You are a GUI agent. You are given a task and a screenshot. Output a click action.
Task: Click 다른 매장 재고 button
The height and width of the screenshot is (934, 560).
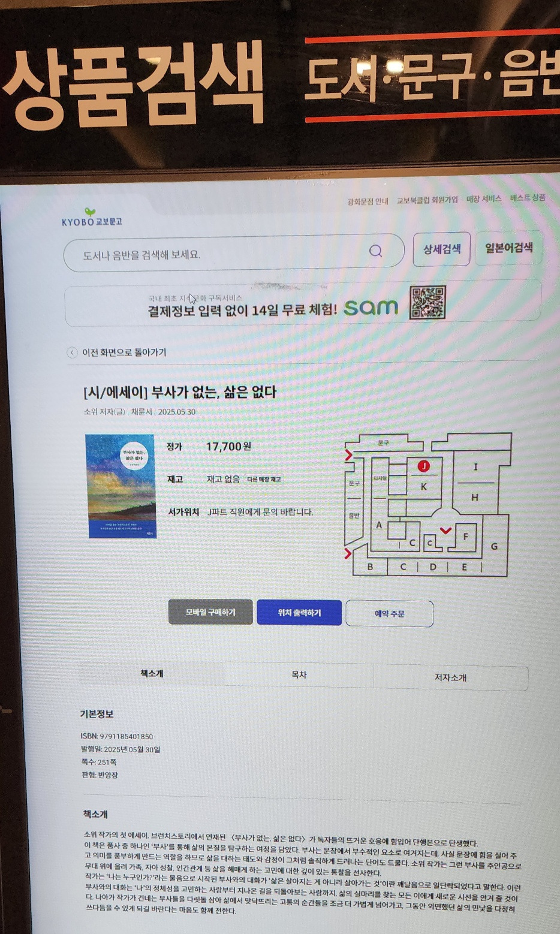(x=264, y=480)
